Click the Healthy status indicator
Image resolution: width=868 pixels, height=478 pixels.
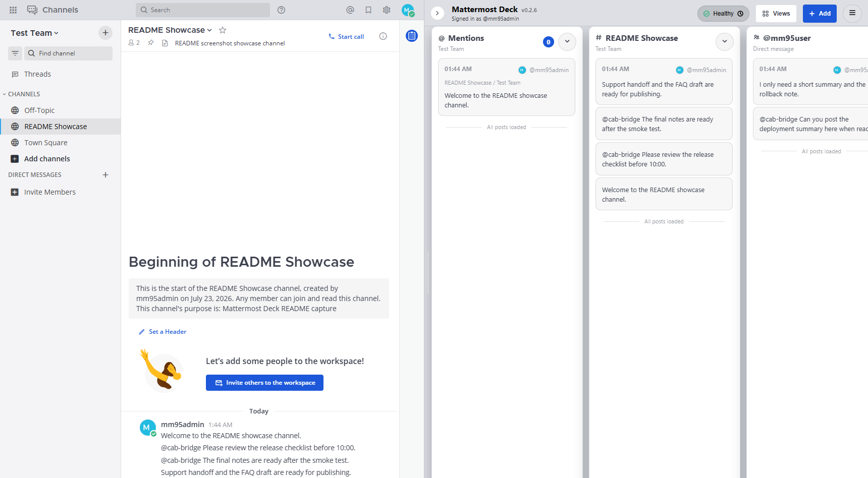pyautogui.click(x=723, y=14)
